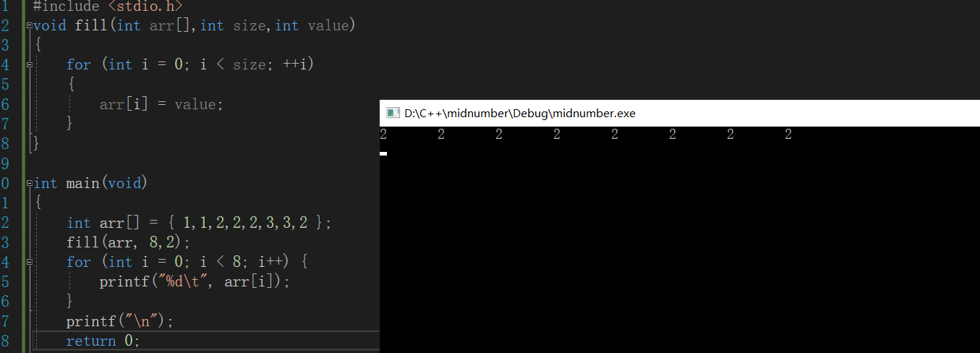
Task: Click the 'return 0;' statement
Action: point(103,340)
